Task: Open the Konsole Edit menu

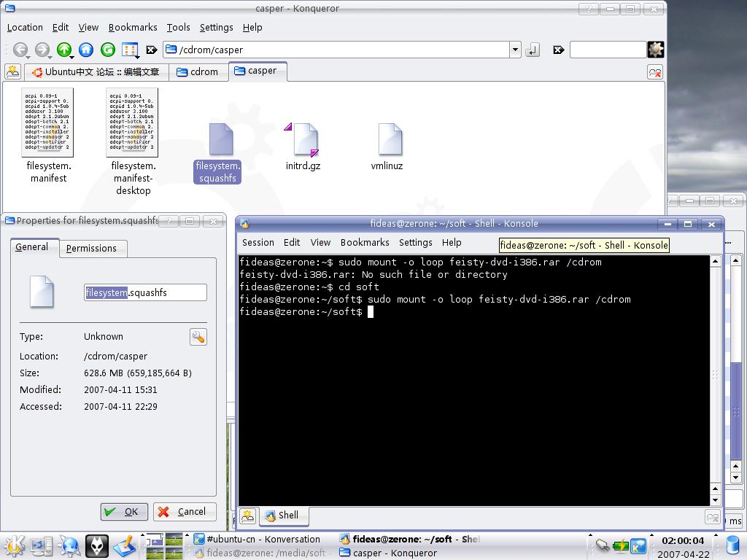Action: [x=292, y=243]
